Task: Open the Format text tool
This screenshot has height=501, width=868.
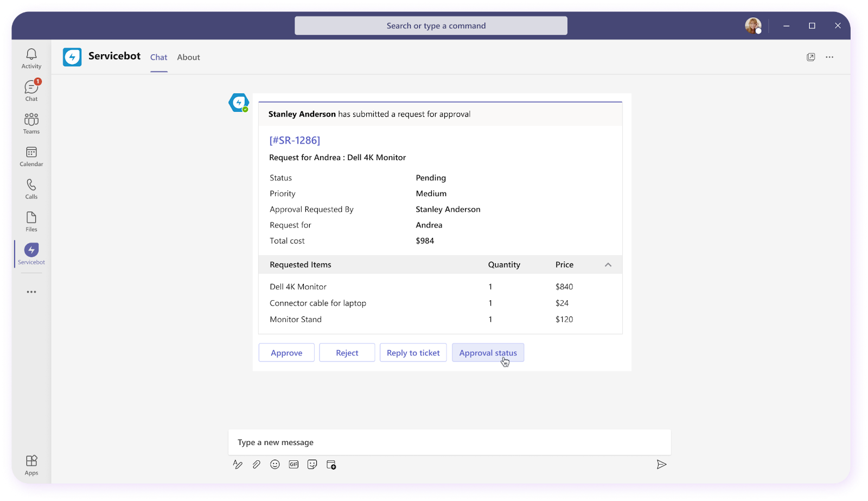Action: pyautogui.click(x=238, y=465)
